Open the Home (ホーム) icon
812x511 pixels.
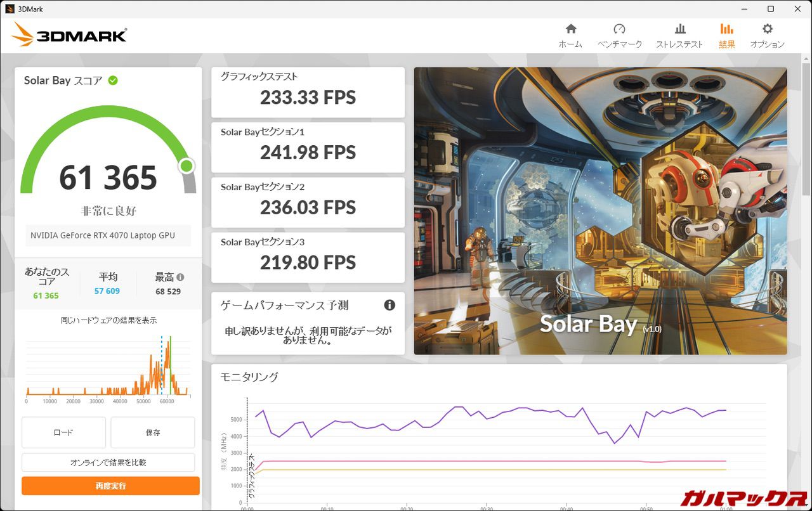click(570, 29)
